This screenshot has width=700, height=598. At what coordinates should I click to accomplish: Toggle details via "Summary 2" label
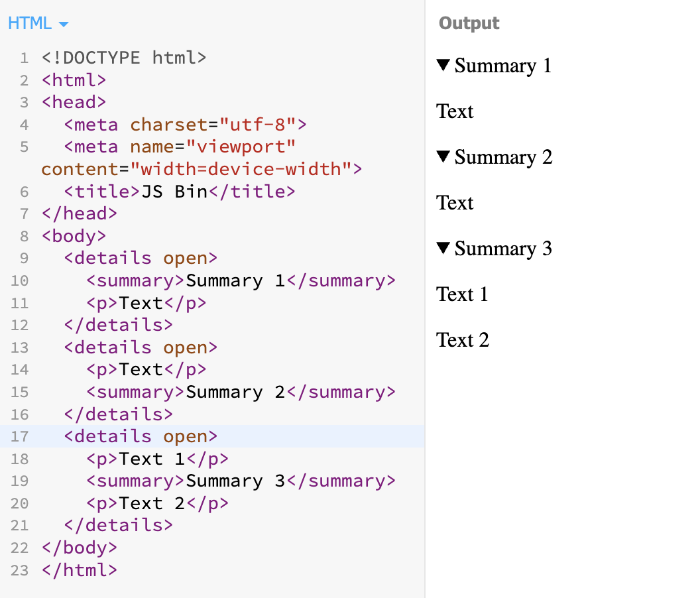click(x=503, y=157)
